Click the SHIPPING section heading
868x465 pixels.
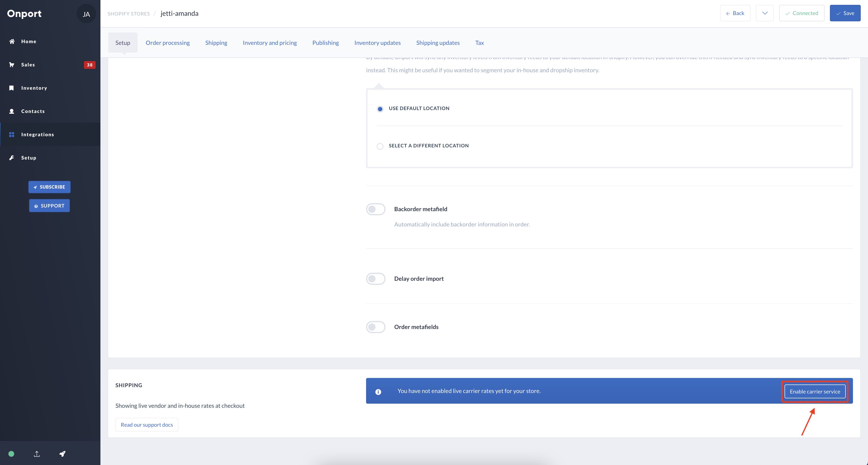pos(129,385)
